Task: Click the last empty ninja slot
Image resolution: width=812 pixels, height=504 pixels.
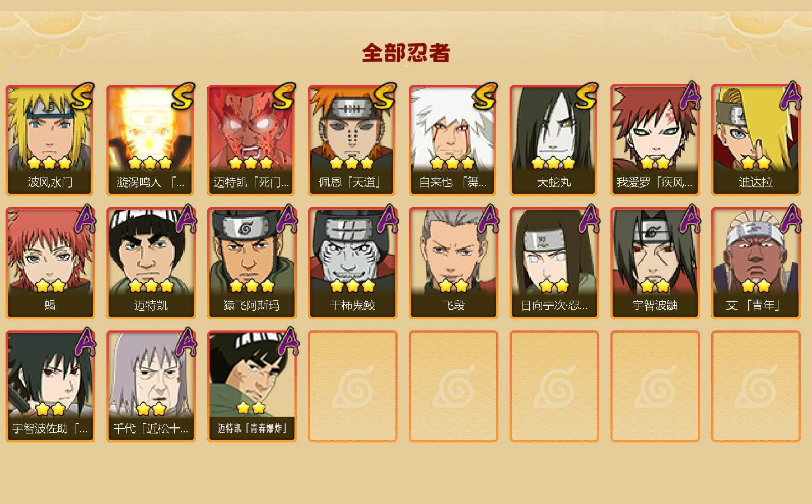Action: [756, 386]
